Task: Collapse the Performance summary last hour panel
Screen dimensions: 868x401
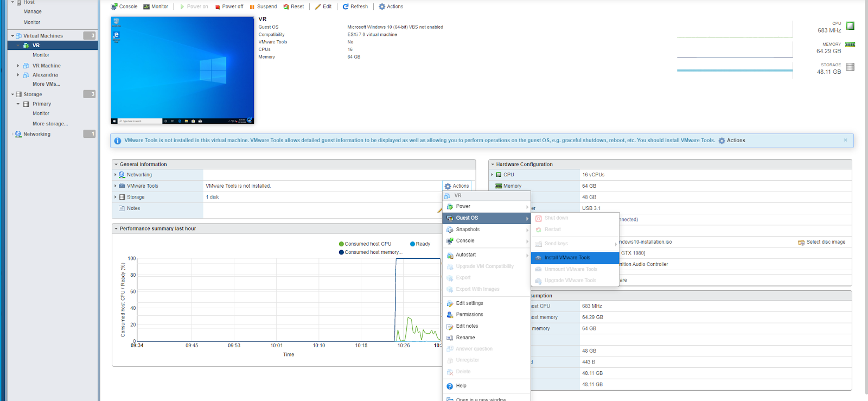Action: point(116,229)
